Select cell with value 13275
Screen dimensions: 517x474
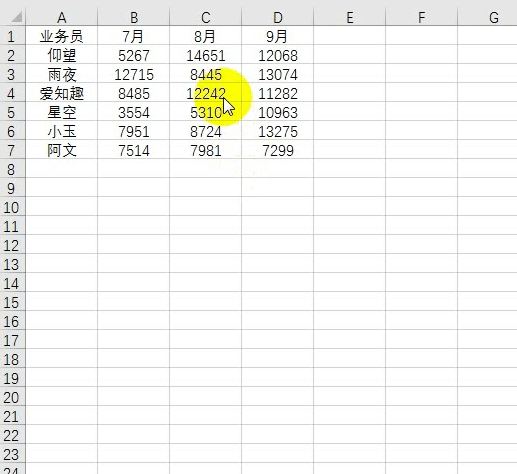pos(278,131)
